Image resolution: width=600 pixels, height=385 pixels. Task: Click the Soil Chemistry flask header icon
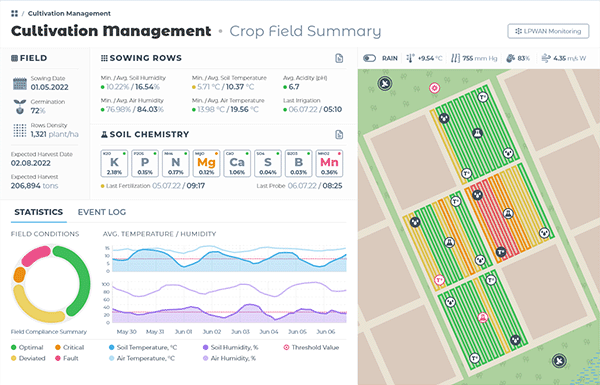coord(104,134)
